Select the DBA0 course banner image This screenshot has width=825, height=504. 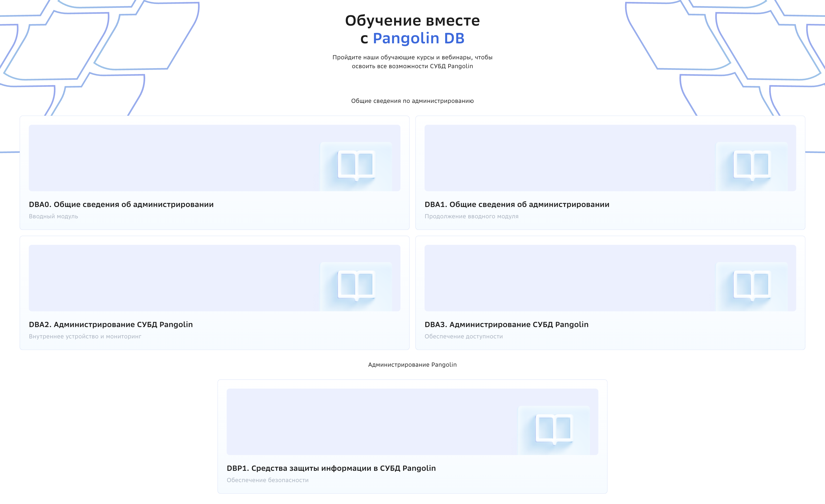click(215, 158)
